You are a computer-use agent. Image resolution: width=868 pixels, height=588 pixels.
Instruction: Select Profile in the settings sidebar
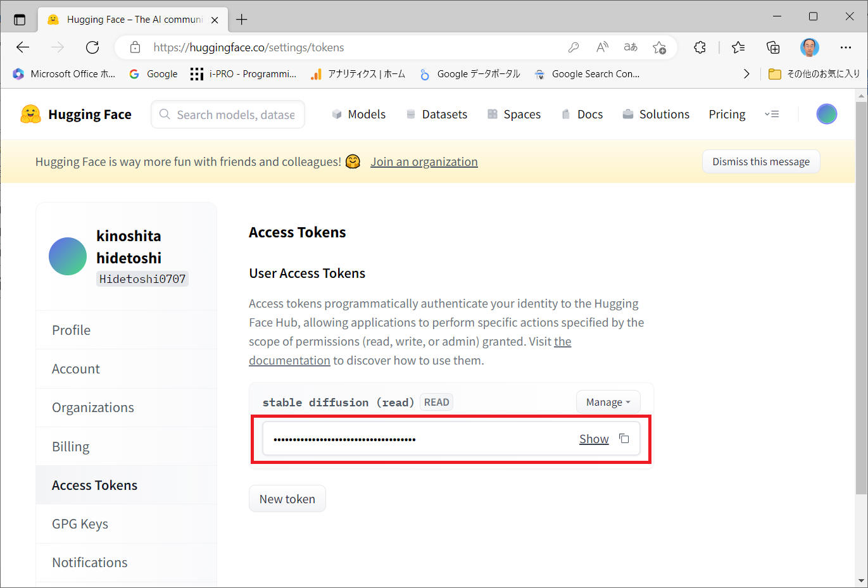[126, 330]
